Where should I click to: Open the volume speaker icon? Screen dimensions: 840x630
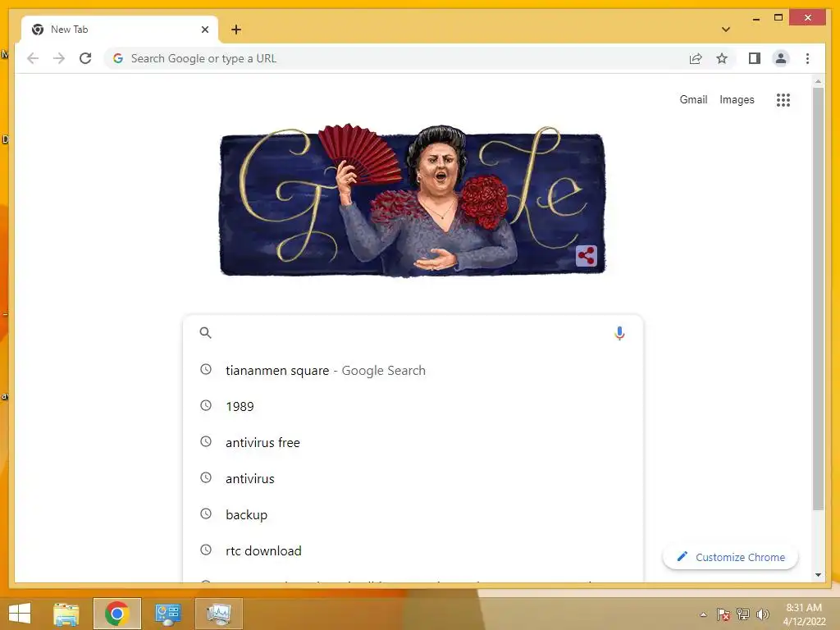pos(762,614)
